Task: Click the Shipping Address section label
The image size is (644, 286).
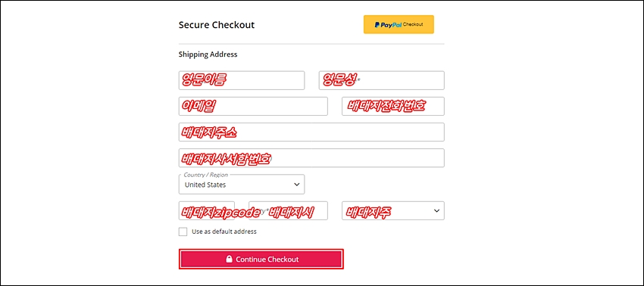Action: pos(208,54)
